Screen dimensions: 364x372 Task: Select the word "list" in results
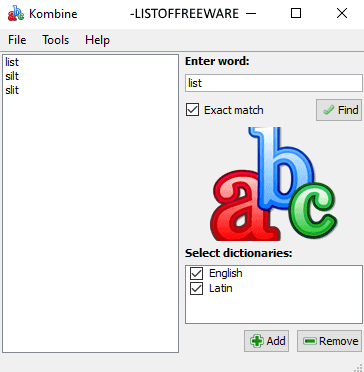(x=12, y=62)
